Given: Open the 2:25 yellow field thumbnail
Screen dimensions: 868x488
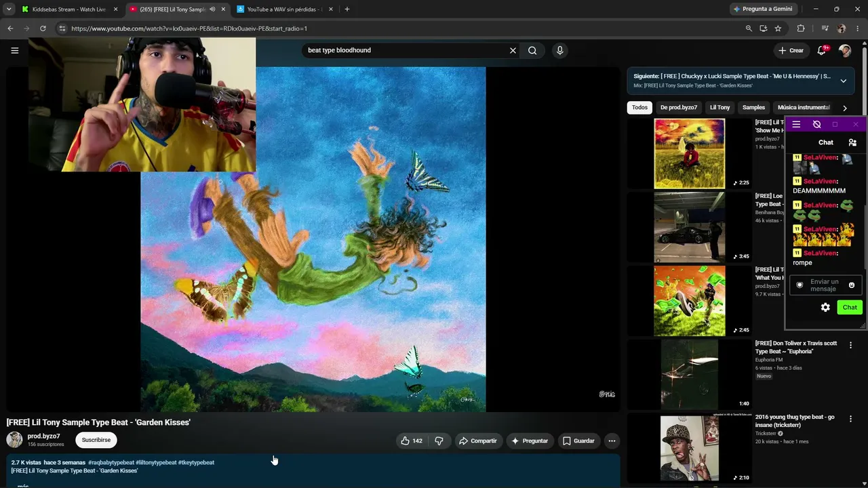Looking at the screenshot, I should click(689, 154).
